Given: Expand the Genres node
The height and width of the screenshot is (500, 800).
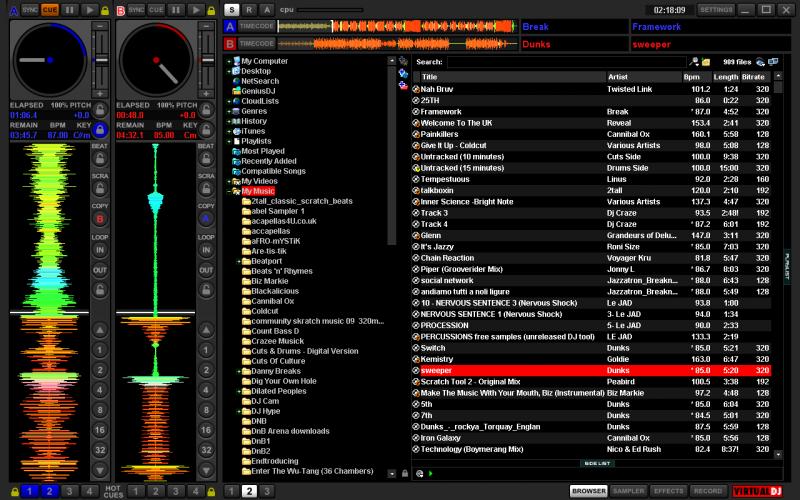Looking at the screenshot, I should (229, 111).
